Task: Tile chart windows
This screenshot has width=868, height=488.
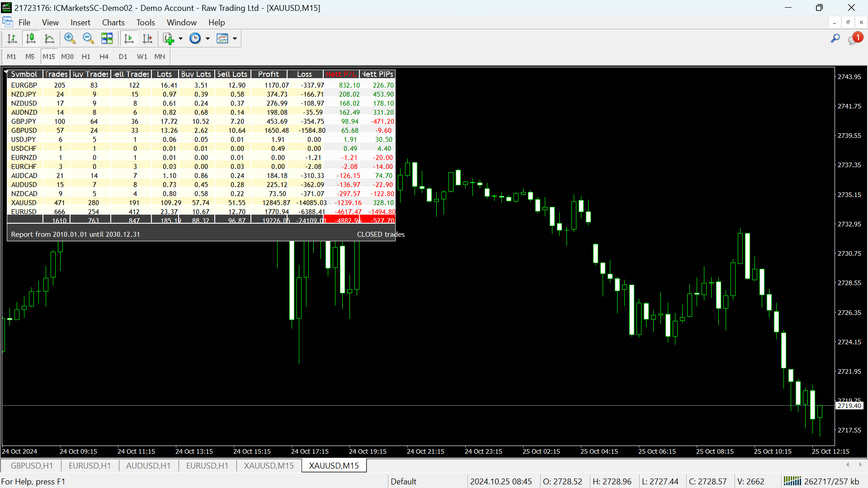Action: [x=107, y=38]
